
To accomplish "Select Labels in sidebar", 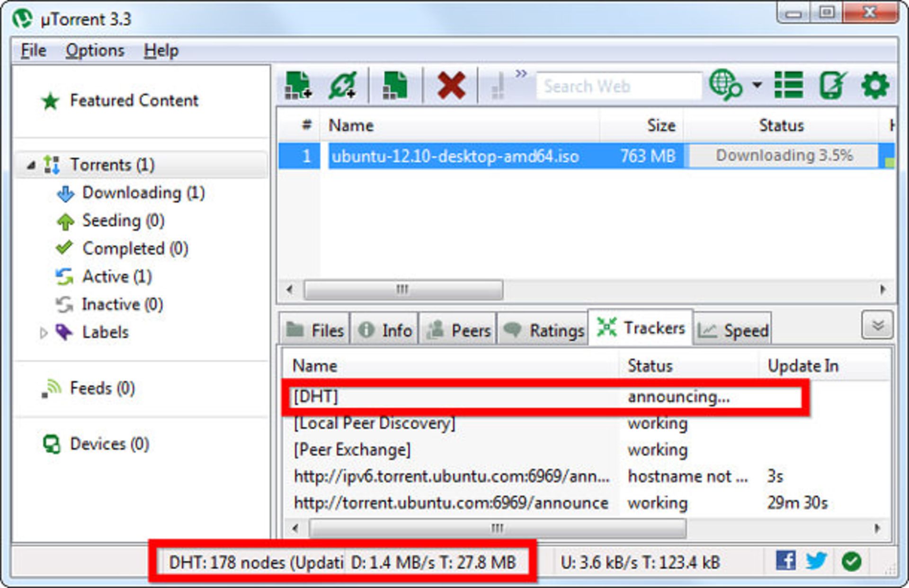I will 105,332.
